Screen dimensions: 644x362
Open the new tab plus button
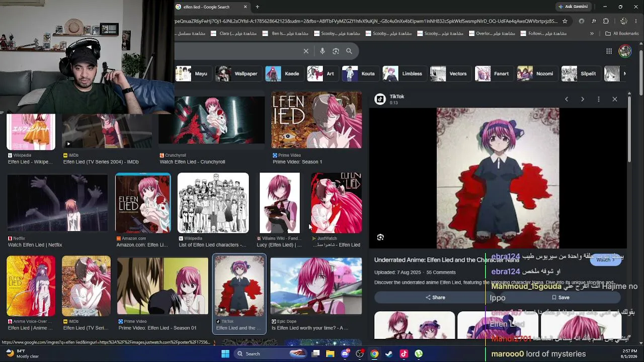[x=257, y=7]
